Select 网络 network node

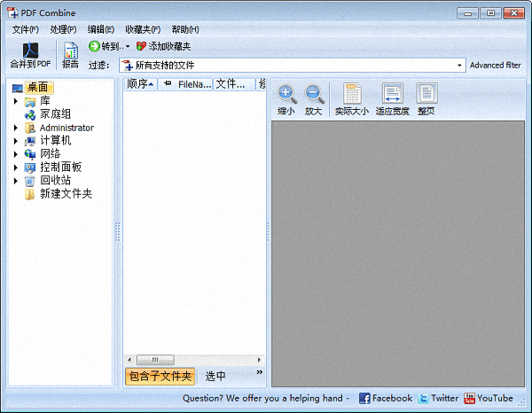point(51,154)
